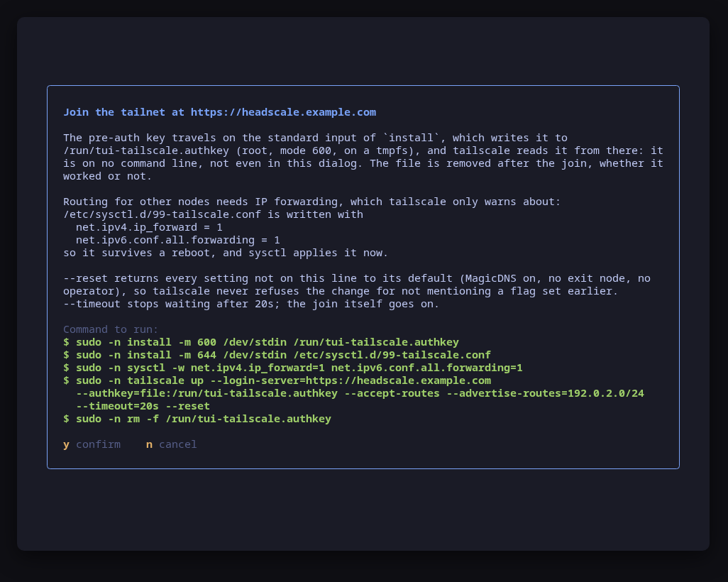The height and width of the screenshot is (582, 728).
Task: Click the 'net.ipv4.ip_forward = 1' setting line
Action: 149,227
